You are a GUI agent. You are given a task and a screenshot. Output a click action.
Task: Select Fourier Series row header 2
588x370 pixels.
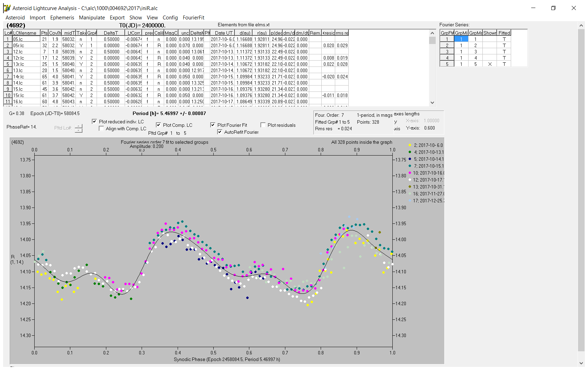(447, 45)
